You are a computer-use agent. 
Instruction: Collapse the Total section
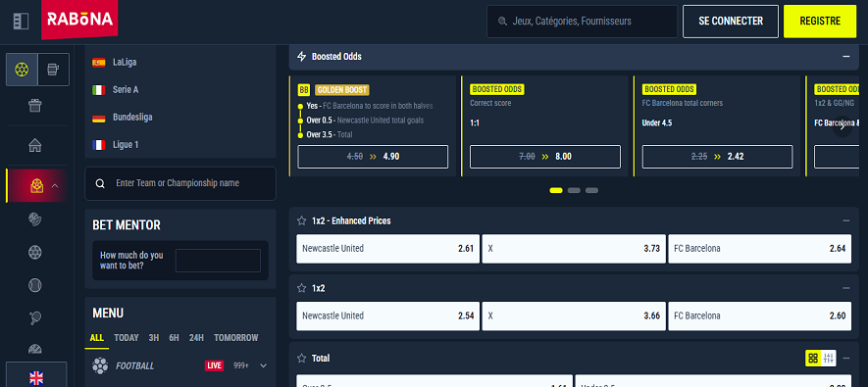click(845, 359)
